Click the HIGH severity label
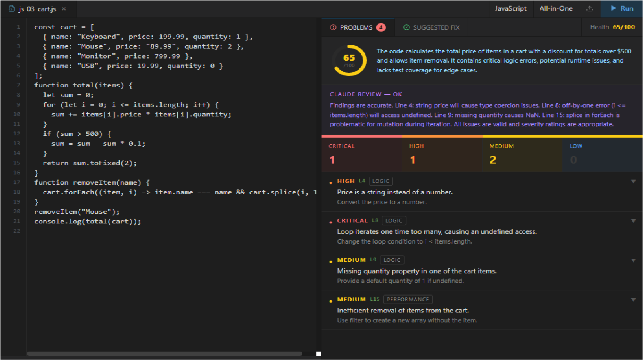The width and height of the screenshot is (644, 362). click(x=346, y=181)
